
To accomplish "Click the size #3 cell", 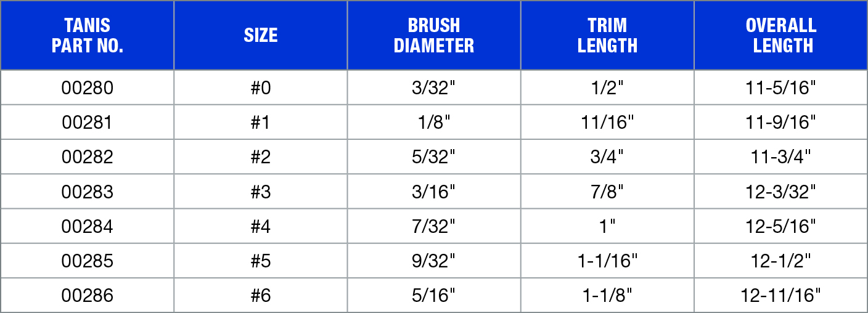I will tap(261, 192).
